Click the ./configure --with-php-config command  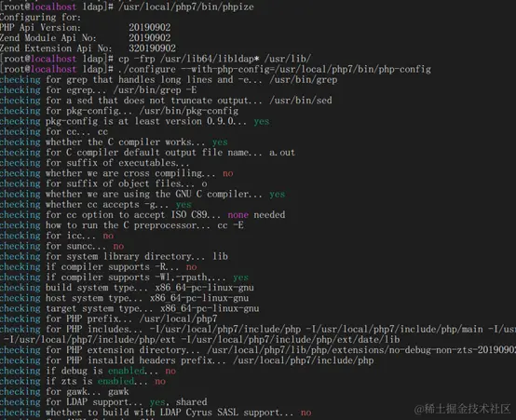coord(275,69)
